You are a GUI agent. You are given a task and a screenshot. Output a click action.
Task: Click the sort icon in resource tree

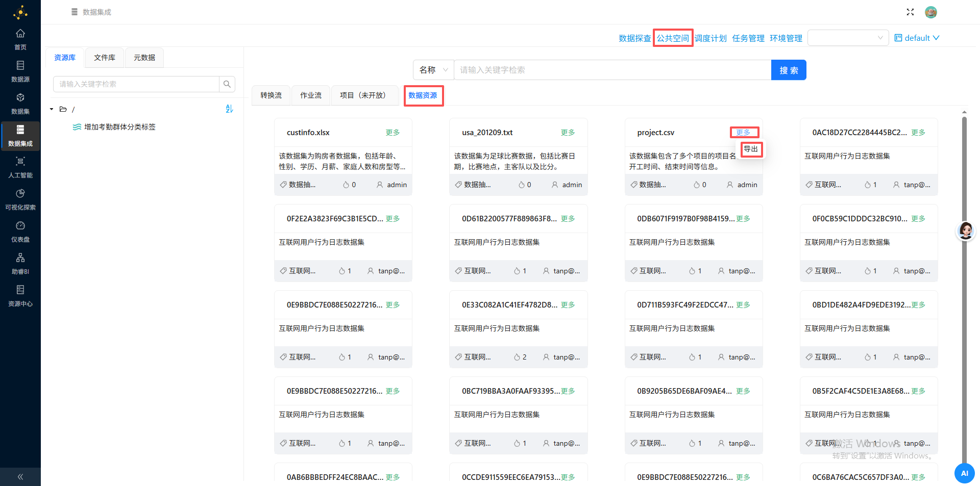[x=229, y=109]
